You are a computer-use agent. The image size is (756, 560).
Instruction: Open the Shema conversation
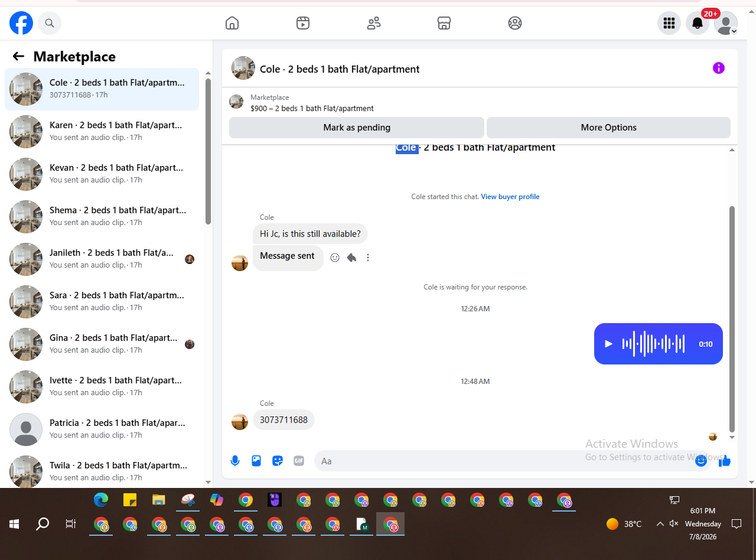(x=102, y=217)
